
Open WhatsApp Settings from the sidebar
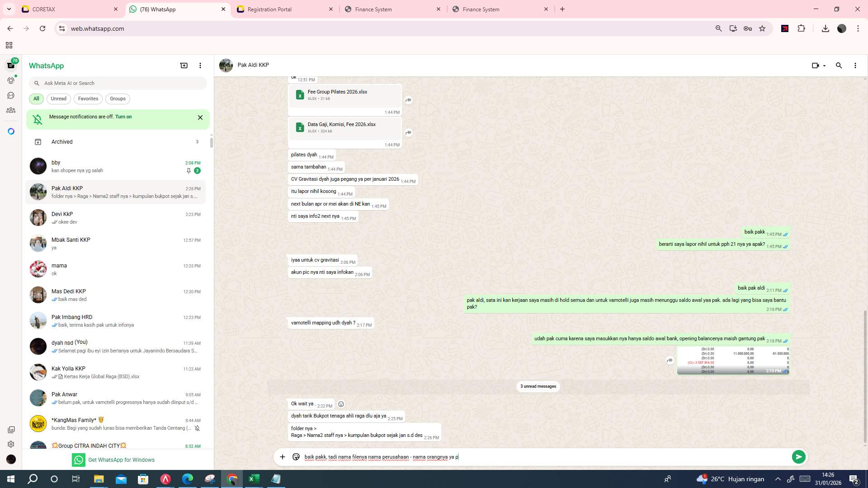11,444
